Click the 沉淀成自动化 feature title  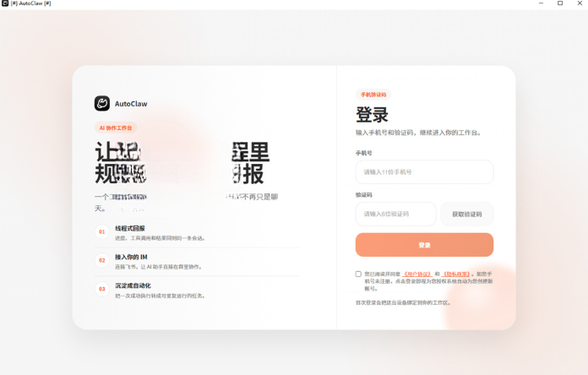coord(133,285)
